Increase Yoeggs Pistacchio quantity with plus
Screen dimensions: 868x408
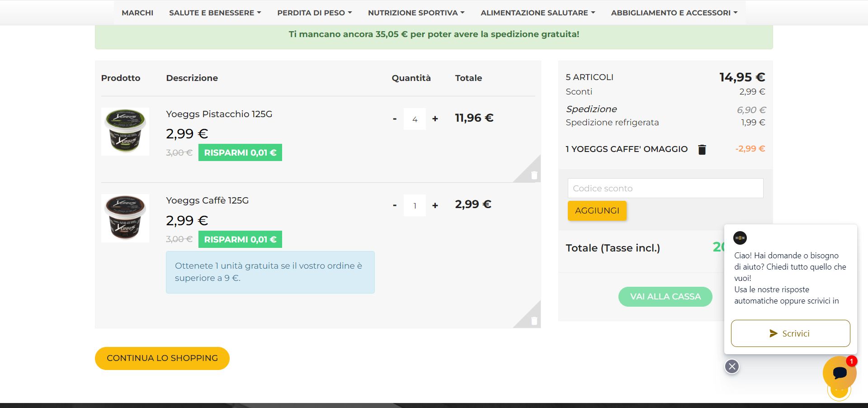pyautogui.click(x=435, y=119)
